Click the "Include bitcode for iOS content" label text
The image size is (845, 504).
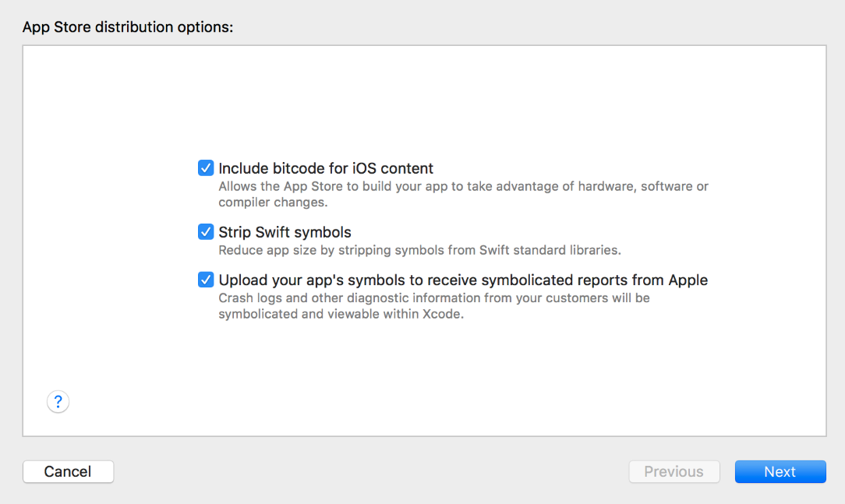[x=326, y=168]
